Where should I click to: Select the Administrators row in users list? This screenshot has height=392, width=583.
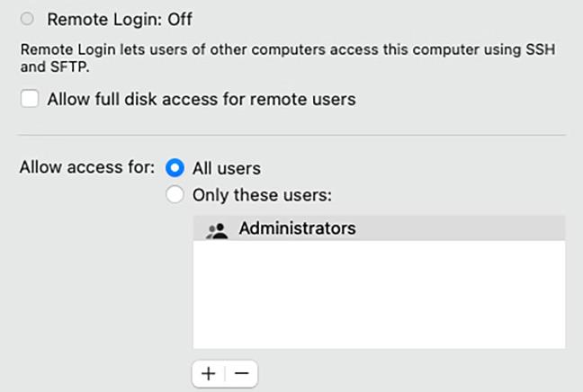coord(378,229)
